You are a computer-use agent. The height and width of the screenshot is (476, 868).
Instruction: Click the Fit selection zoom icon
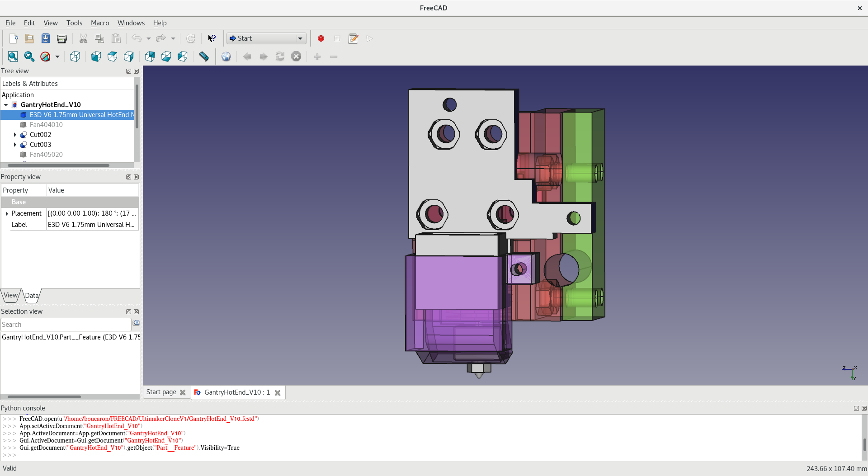point(29,57)
